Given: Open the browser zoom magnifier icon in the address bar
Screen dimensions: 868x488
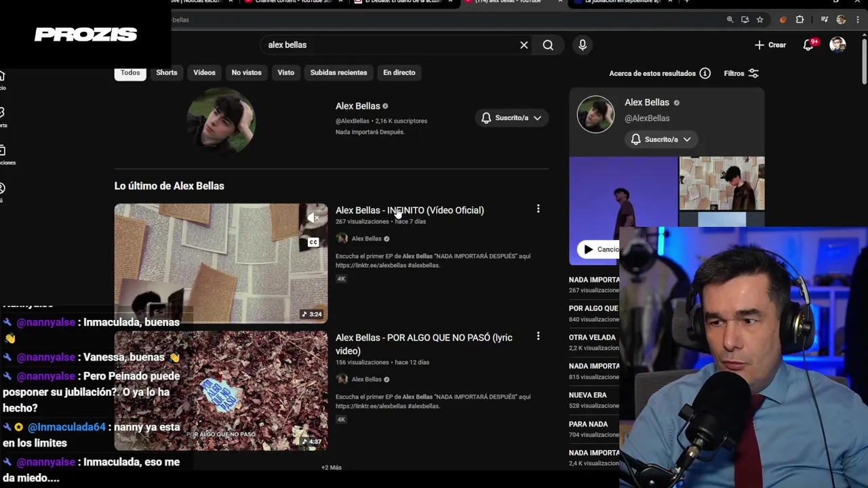Looking at the screenshot, I should pos(730,20).
